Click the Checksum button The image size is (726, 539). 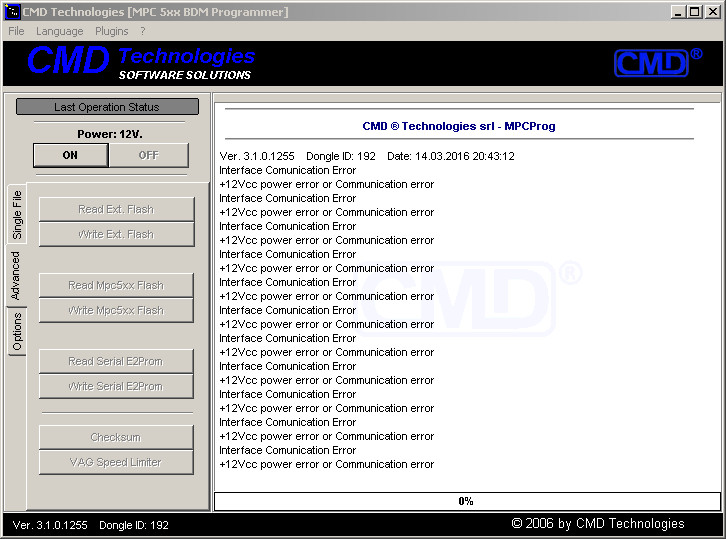116,437
